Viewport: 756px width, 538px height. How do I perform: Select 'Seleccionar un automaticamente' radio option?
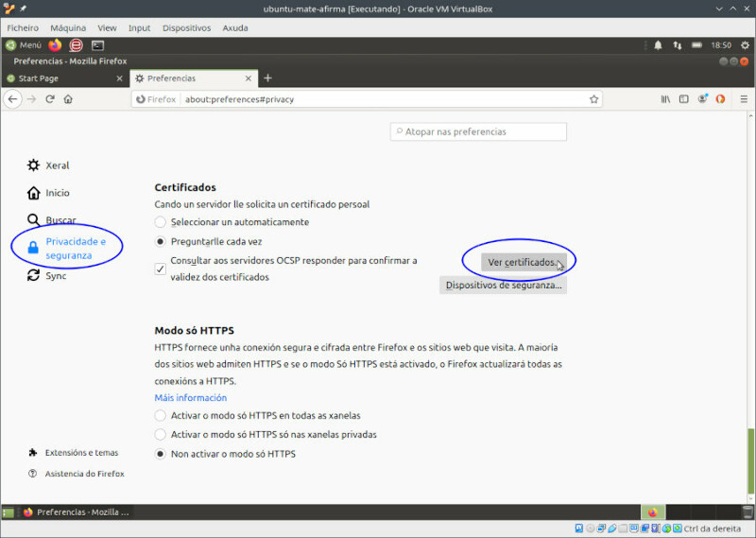point(160,222)
